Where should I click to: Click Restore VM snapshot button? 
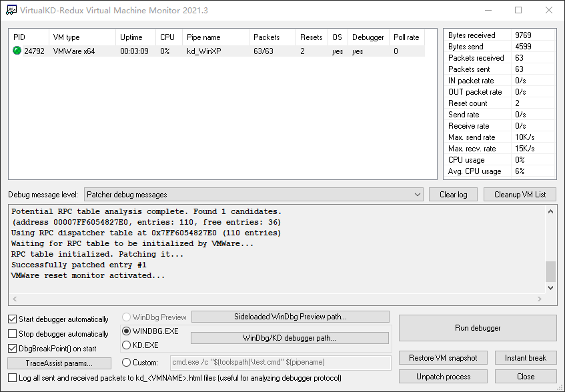point(443,358)
